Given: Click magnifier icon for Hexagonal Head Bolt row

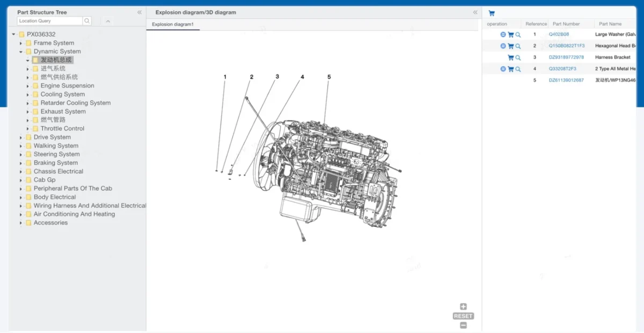Looking at the screenshot, I should click(x=518, y=46).
